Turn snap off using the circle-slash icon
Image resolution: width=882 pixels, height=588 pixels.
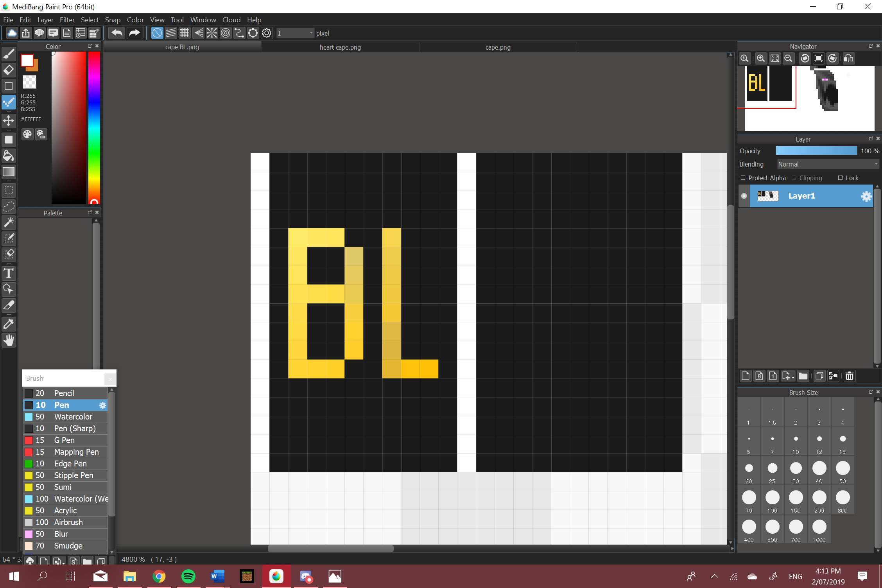[157, 33]
